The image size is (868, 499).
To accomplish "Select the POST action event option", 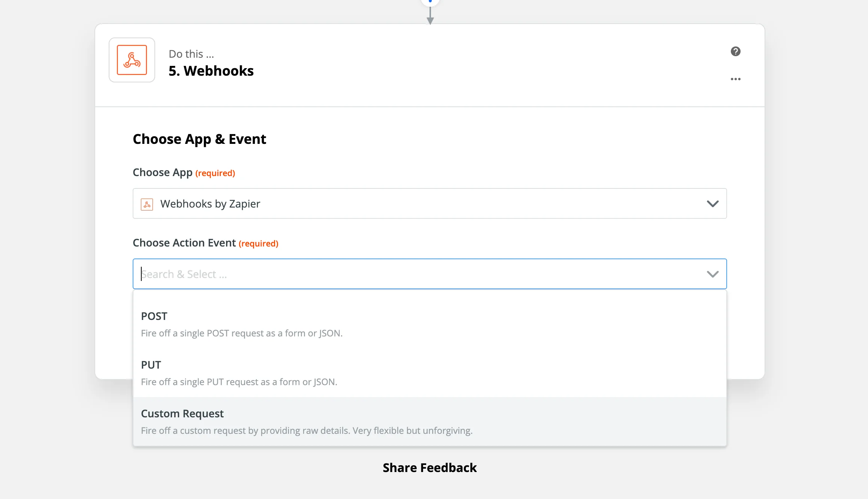I will point(154,317).
